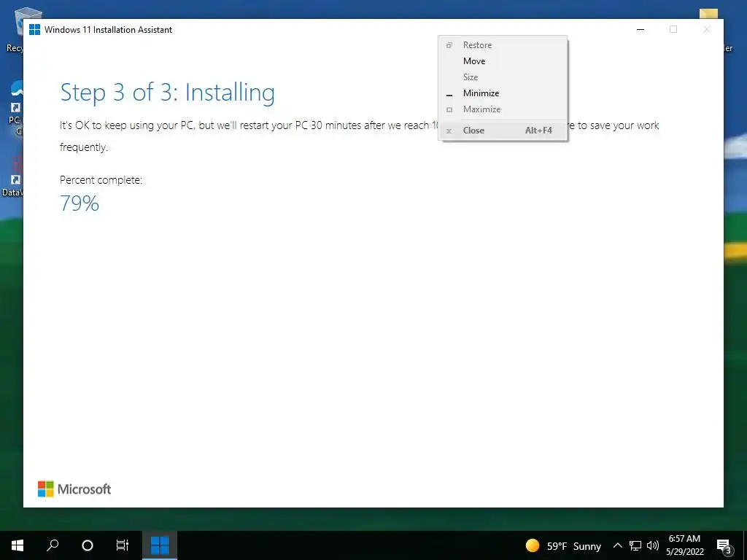Open Cortana circle icon on taskbar
The width and height of the screenshot is (747, 560).
(88, 545)
